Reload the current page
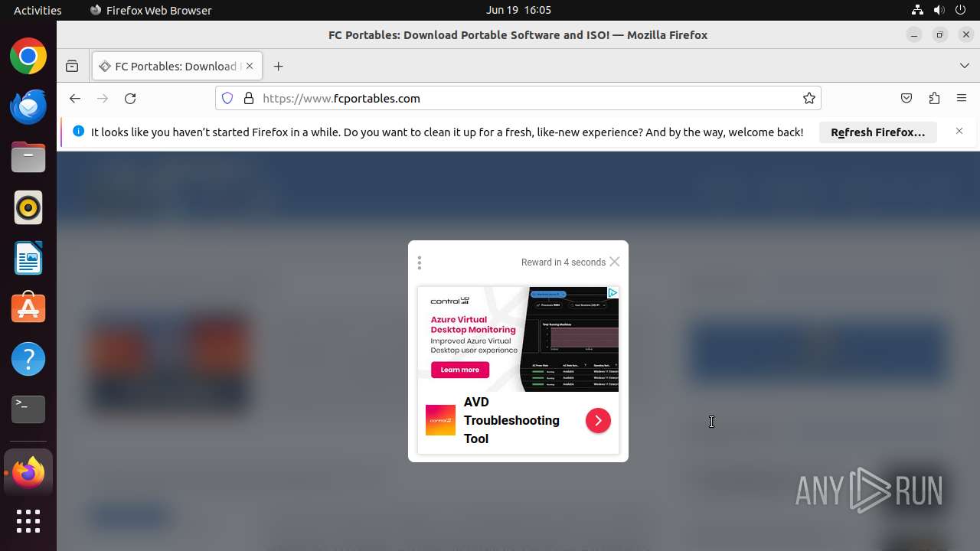This screenshot has height=551, width=980. click(130, 99)
